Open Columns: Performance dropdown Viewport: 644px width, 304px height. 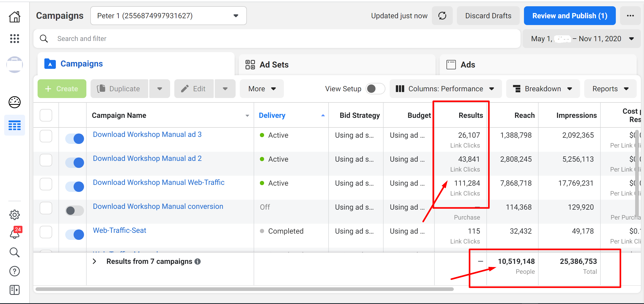tap(445, 89)
